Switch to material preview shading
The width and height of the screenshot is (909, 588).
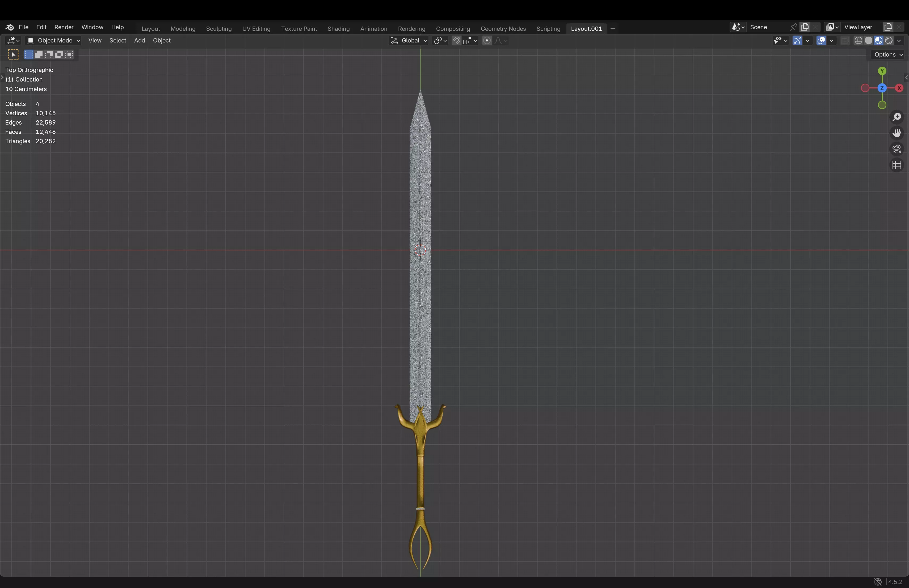point(878,40)
